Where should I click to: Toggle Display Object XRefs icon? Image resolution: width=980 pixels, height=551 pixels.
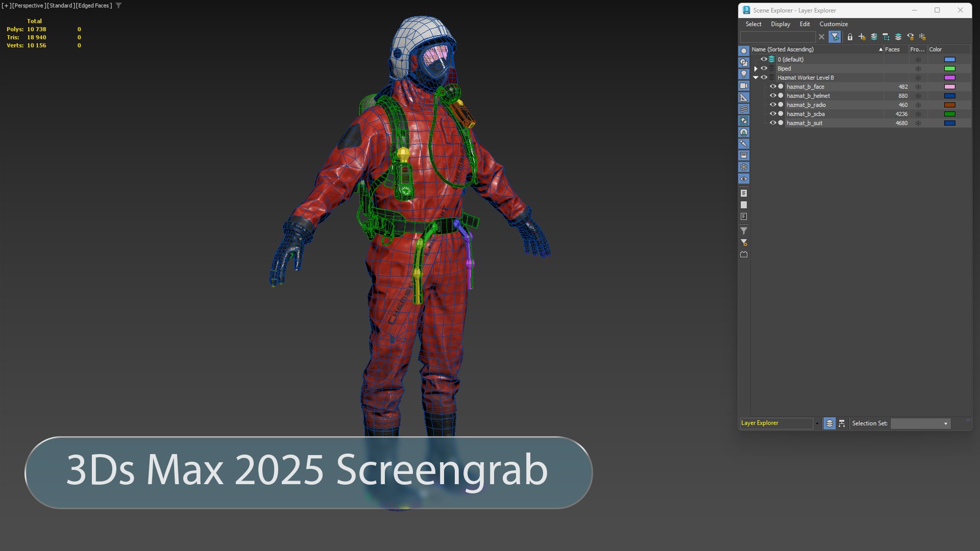(744, 132)
